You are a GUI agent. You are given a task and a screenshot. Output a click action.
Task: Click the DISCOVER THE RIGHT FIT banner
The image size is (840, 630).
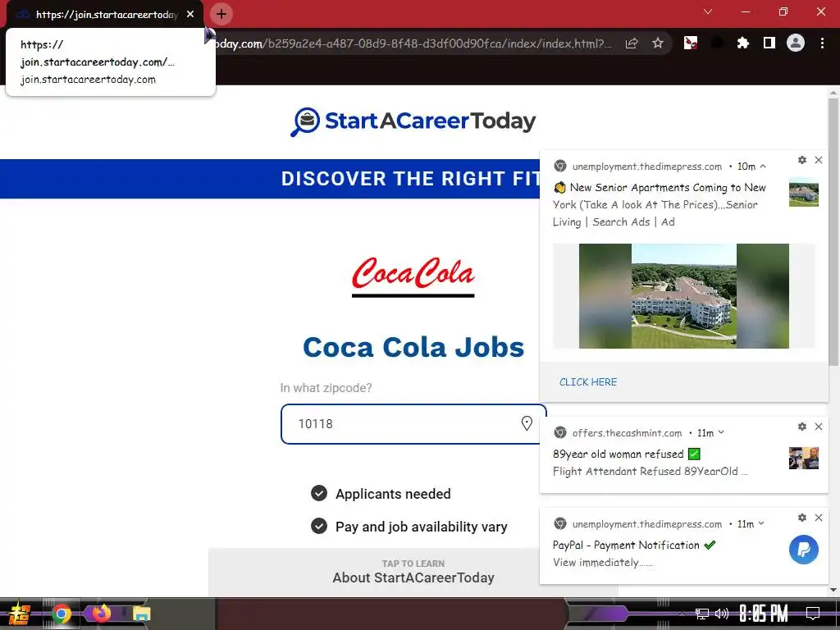[x=270, y=179]
